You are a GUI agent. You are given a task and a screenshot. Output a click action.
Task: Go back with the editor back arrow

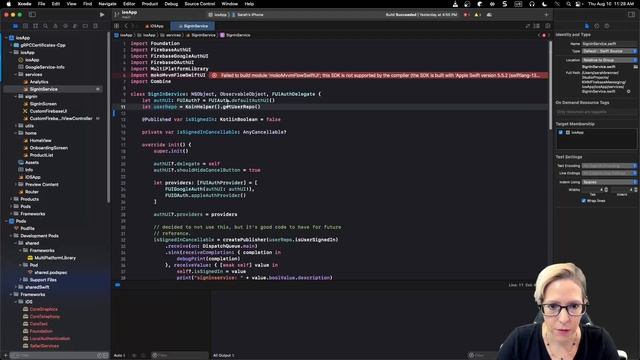[126, 26]
